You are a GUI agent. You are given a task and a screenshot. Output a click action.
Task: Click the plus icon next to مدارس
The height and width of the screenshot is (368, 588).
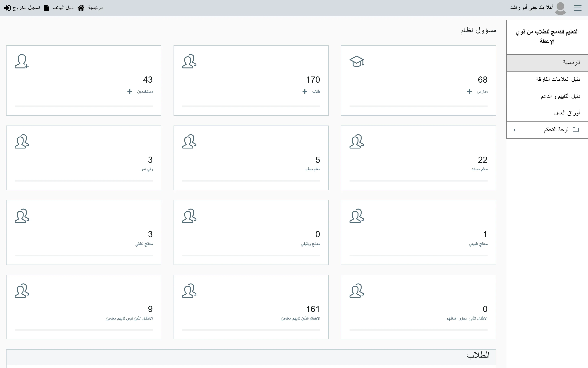(x=469, y=91)
